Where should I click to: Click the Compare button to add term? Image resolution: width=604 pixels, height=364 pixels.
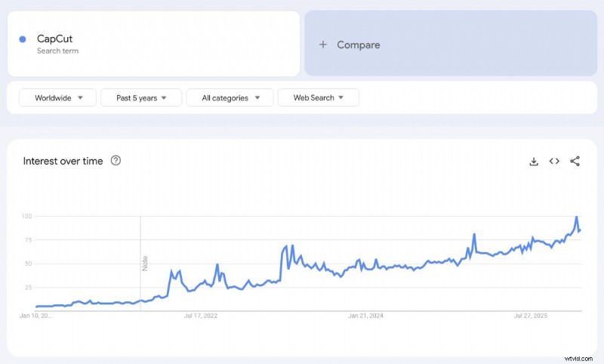click(451, 44)
